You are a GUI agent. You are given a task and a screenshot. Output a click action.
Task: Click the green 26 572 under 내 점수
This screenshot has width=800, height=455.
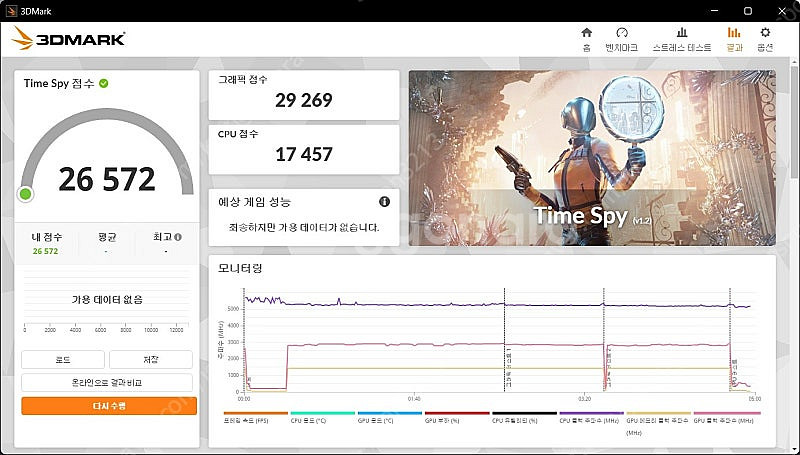pyautogui.click(x=45, y=251)
